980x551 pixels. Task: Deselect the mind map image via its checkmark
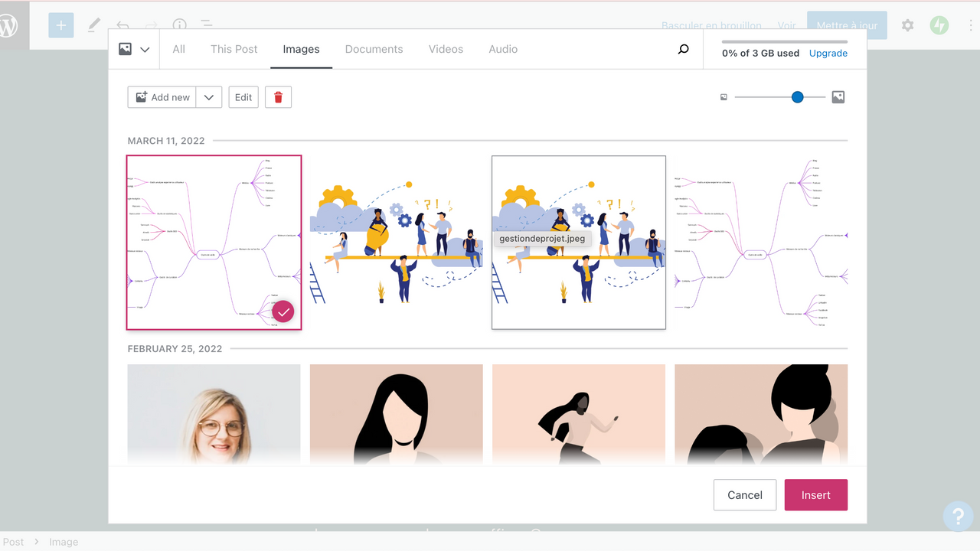pyautogui.click(x=283, y=311)
